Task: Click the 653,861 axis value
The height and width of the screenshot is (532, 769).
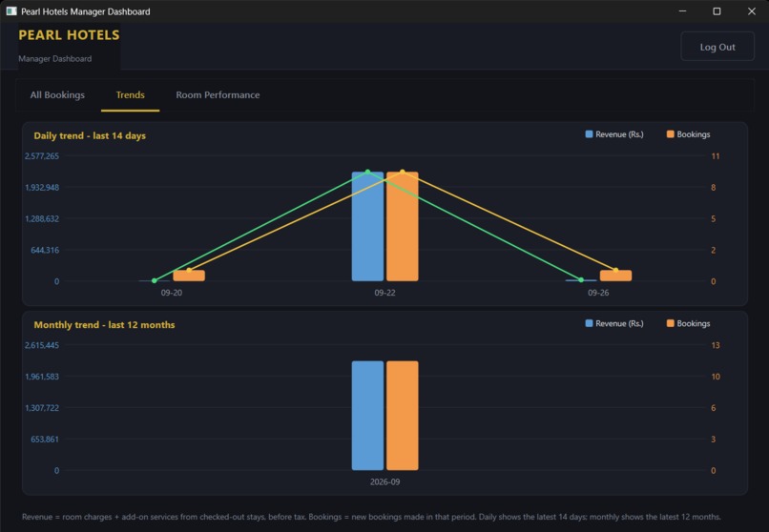Action: (45, 440)
